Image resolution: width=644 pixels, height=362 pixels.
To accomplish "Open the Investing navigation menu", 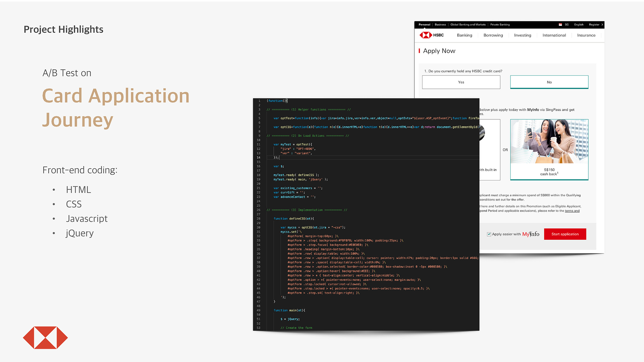I will pos(523,35).
